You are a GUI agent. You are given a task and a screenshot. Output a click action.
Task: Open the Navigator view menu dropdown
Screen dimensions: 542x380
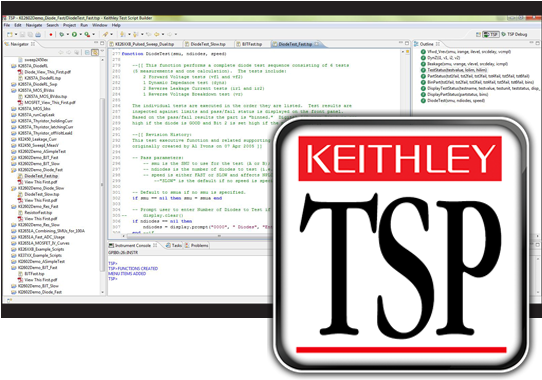coord(102,52)
